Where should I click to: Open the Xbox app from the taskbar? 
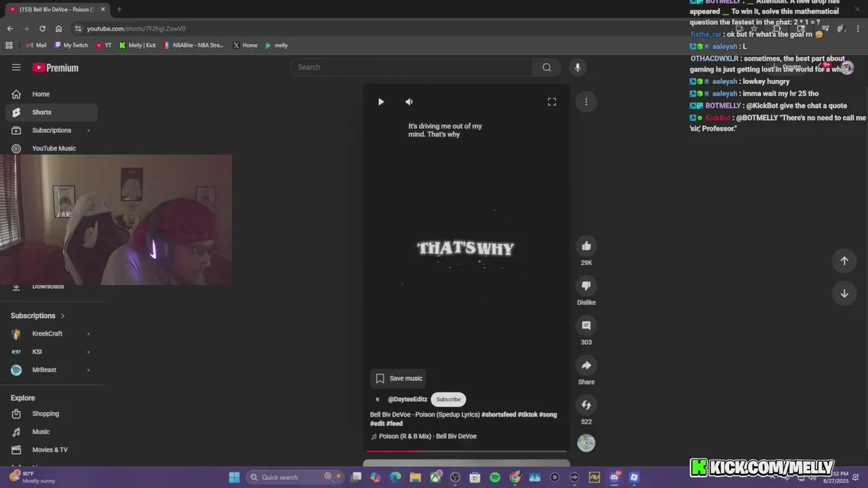(435, 477)
